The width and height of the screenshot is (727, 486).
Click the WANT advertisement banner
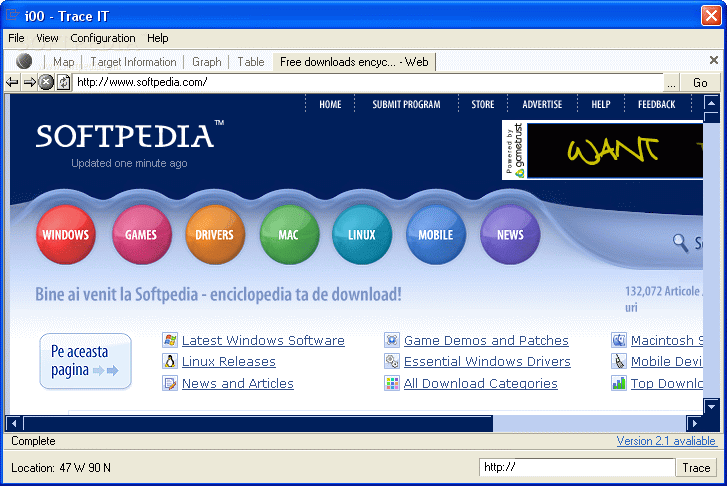[615, 150]
